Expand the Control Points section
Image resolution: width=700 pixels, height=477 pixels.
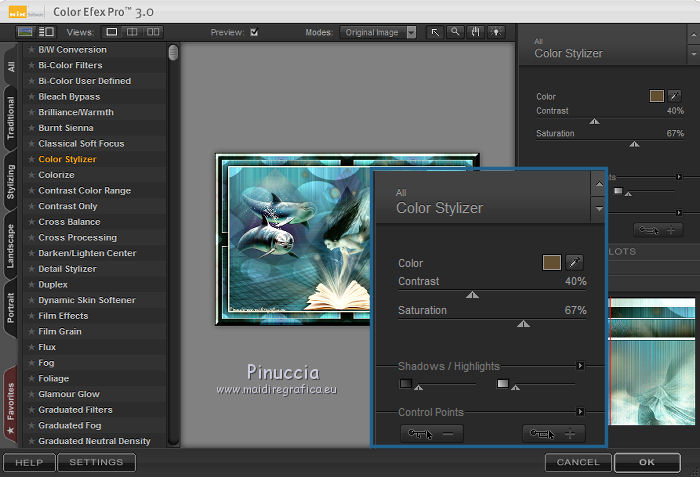pyautogui.click(x=580, y=411)
